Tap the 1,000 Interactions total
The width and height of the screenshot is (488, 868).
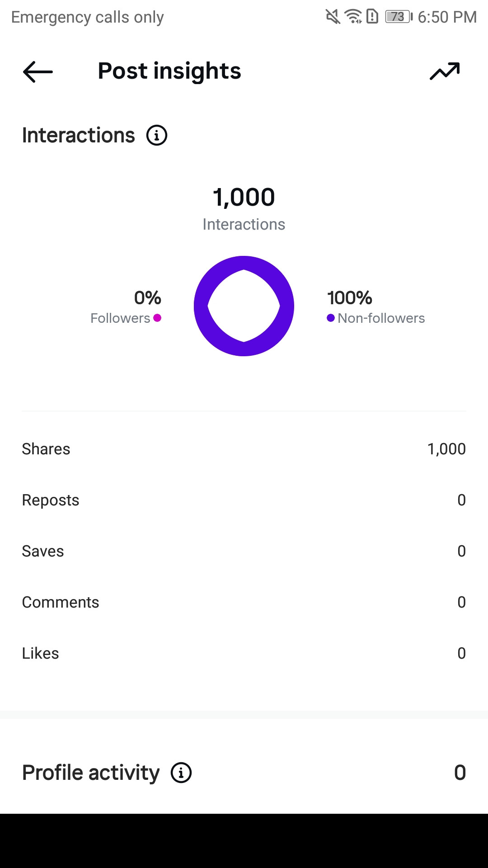[x=244, y=209]
